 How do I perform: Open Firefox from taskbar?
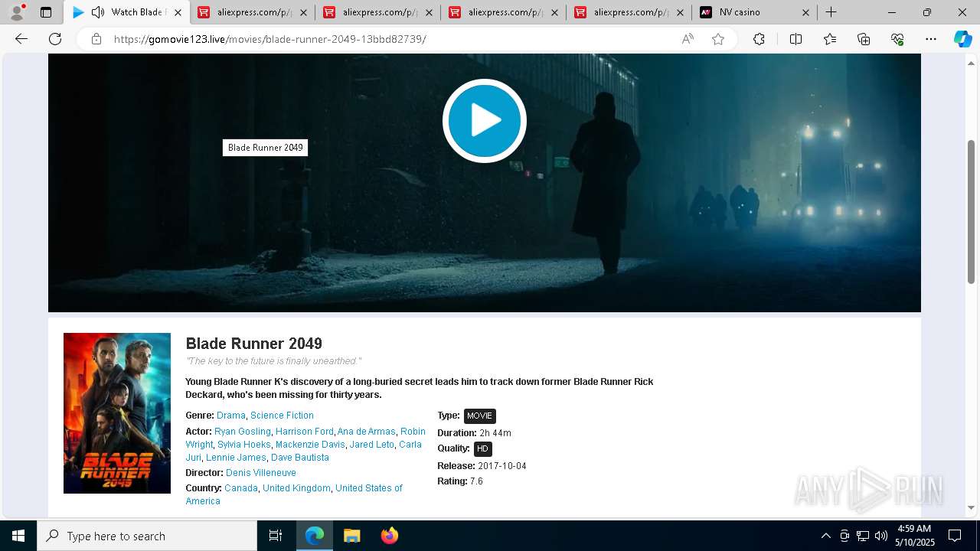click(389, 536)
